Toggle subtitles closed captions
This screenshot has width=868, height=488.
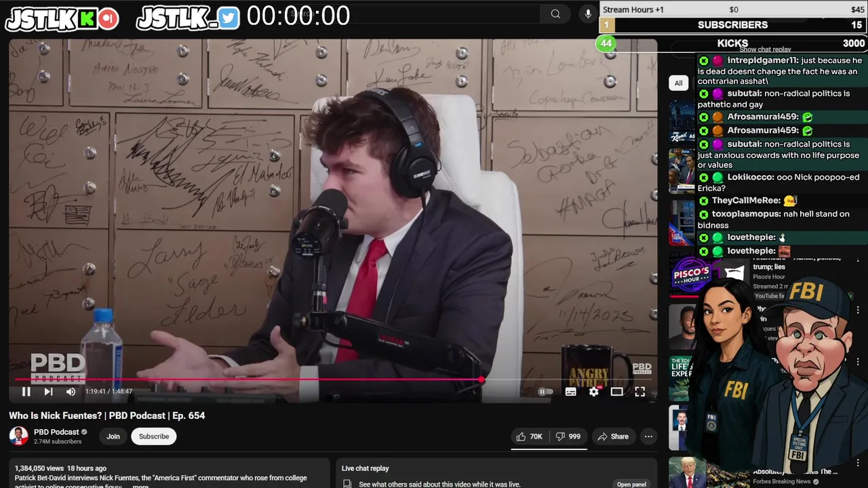pos(571,392)
